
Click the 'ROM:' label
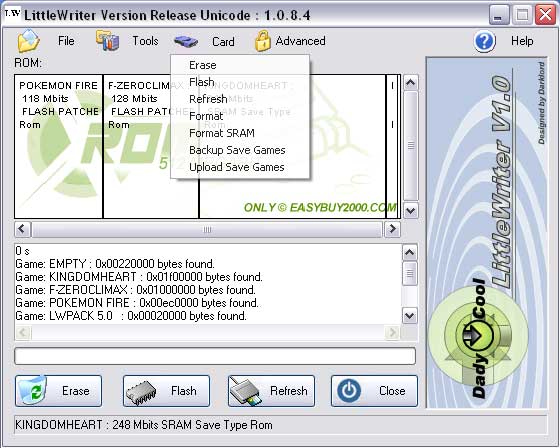pyautogui.click(x=28, y=63)
